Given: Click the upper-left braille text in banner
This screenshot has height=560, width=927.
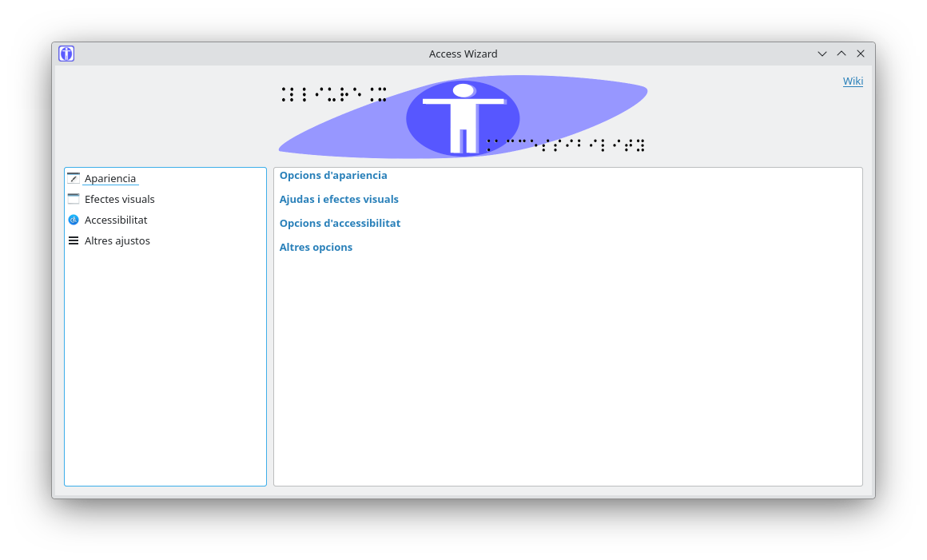Looking at the screenshot, I should (334, 94).
